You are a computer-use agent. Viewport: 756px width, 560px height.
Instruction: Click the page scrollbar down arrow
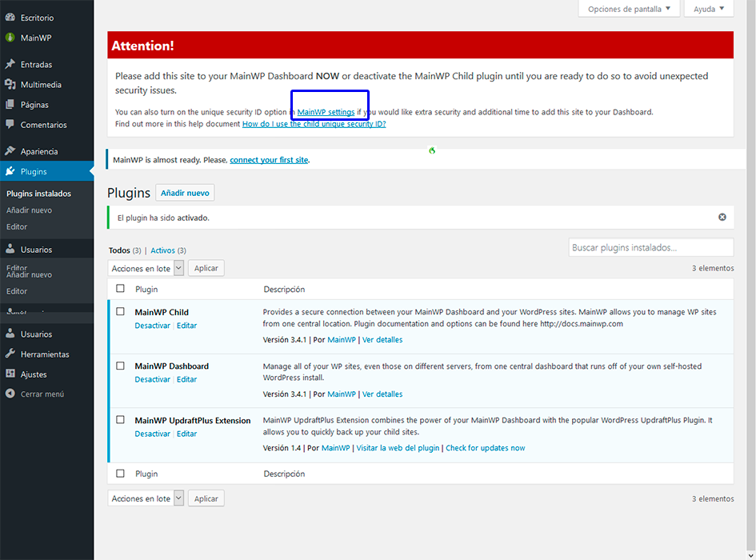[750, 555]
